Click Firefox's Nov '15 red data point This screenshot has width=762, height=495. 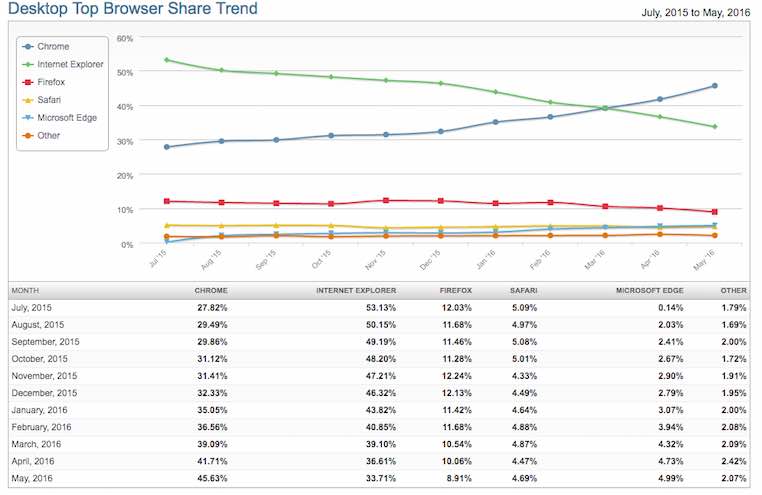(x=386, y=201)
